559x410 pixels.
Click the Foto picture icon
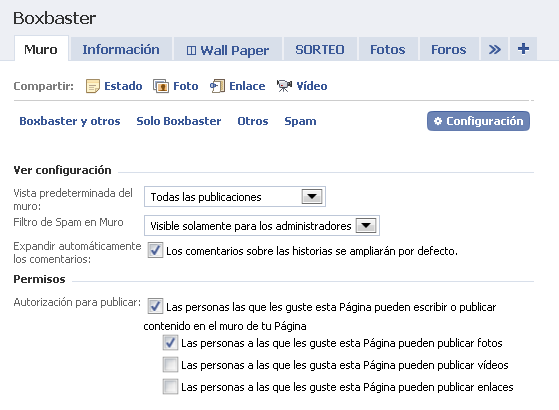pos(161,86)
